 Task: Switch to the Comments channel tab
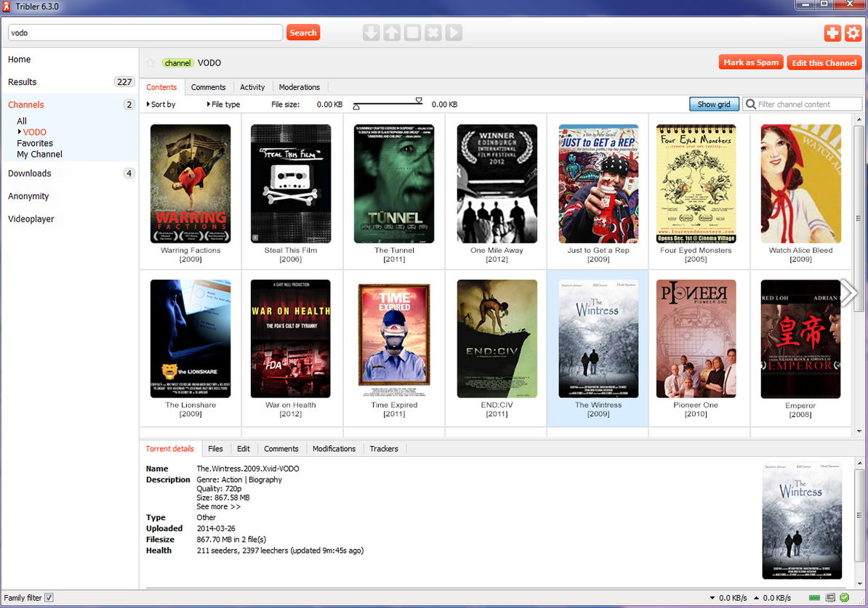tap(208, 87)
